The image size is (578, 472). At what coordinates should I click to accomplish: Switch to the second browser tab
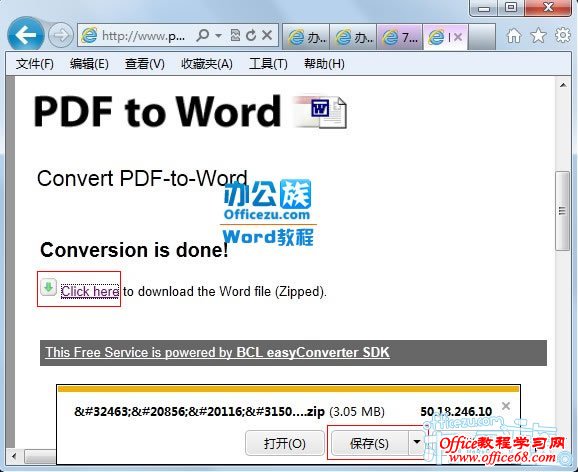pos(353,37)
